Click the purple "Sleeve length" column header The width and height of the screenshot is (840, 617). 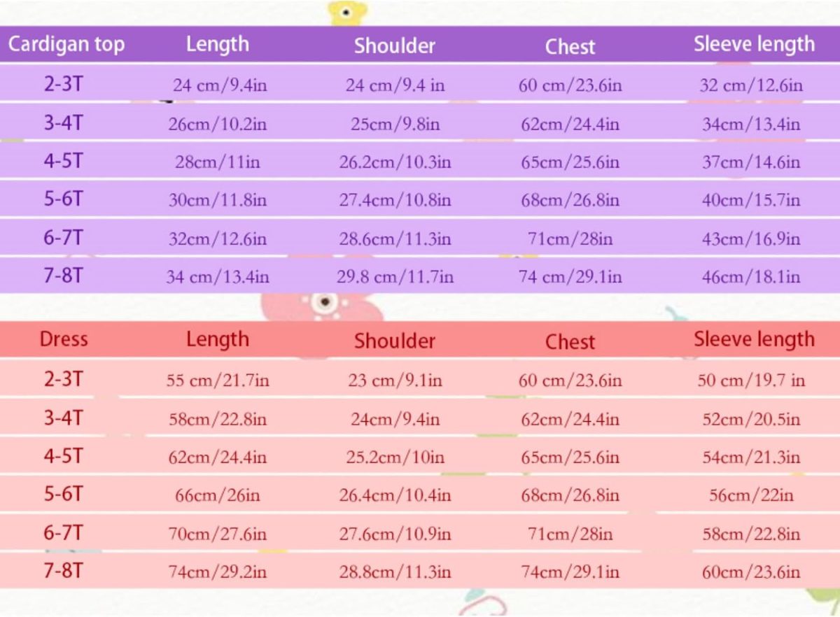coord(754,44)
